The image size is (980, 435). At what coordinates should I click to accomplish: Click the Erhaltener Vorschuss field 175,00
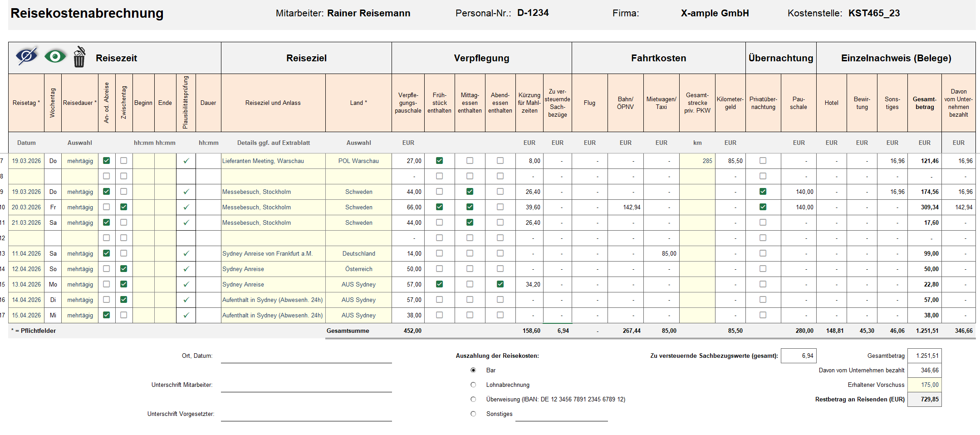coord(924,385)
